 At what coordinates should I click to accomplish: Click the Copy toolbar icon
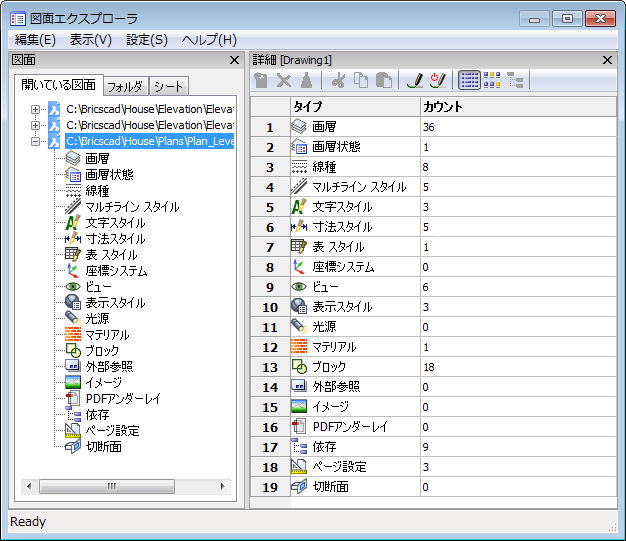pyautogui.click(x=361, y=80)
